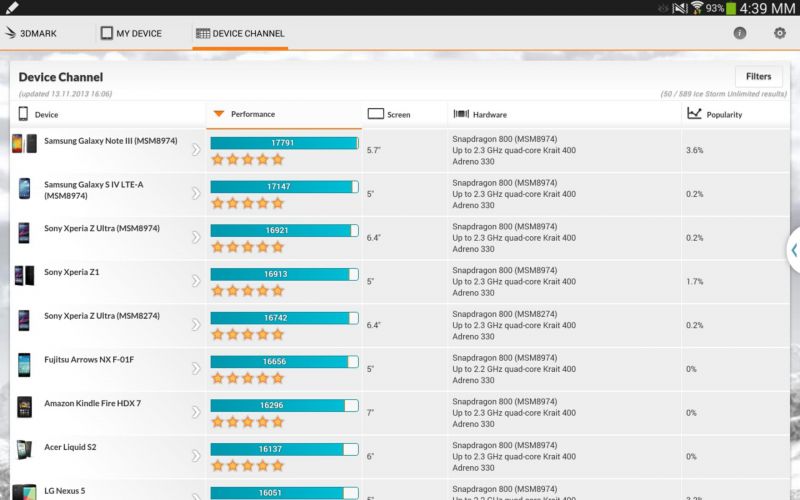
Task: Tap the muted sound status icon
Action: point(680,8)
